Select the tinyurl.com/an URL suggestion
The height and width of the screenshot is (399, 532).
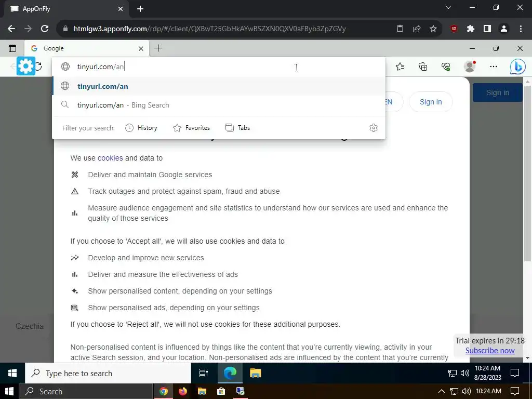click(219, 86)
